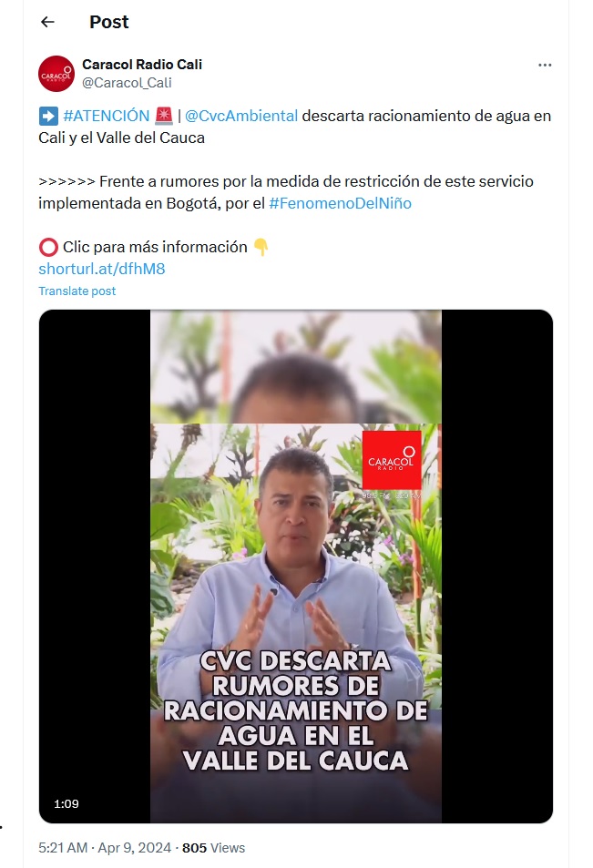Image resolution: width=593 pixels, height=868 pixels.
Task: Open the @CvcAmbiental mention
Action: pos(241,116)
